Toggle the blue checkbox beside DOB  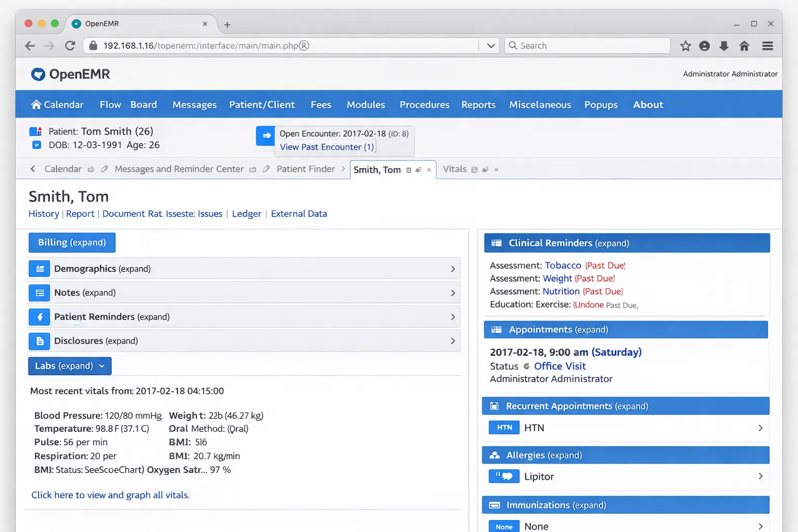[36, 145]
